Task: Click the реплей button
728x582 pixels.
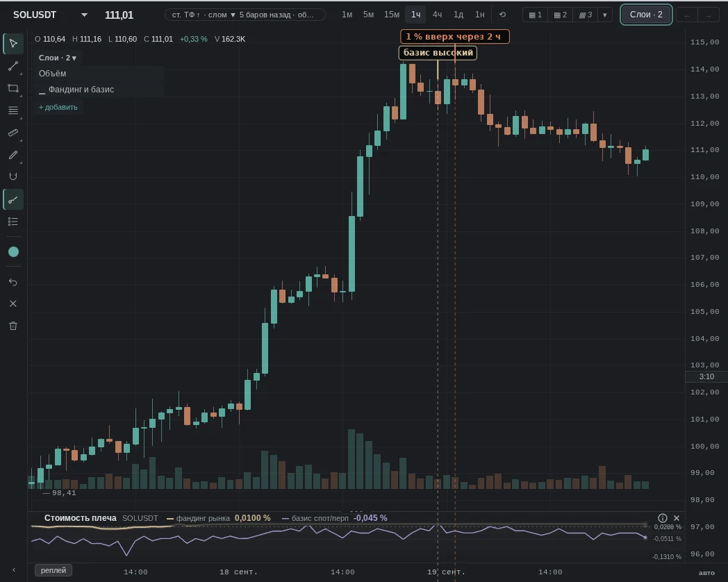Action: (x=53, y=570)
